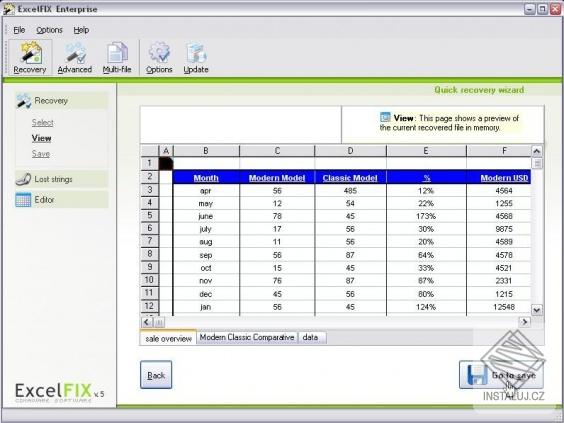This screenshot has height=423, width=564.
Task: Open the Help menu
Action: (x=81, y=30)
